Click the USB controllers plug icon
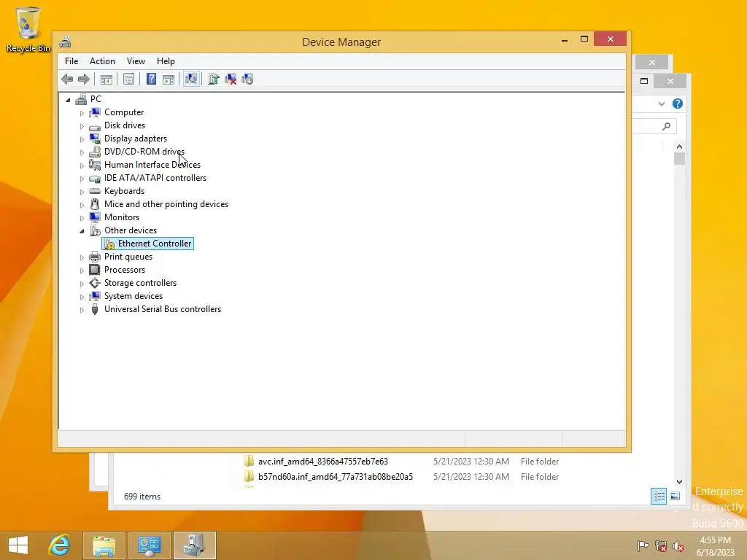 tap(95, 309)
